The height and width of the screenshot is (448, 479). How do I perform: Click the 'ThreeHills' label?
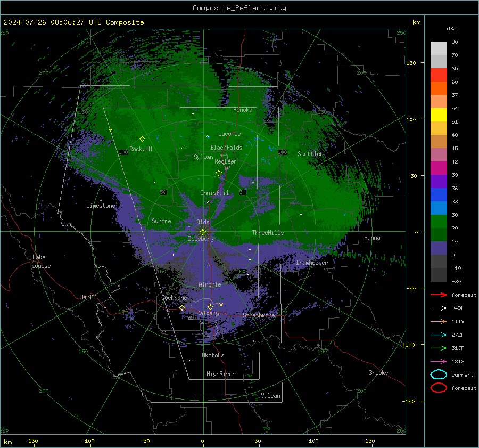[x=268, y=233]
